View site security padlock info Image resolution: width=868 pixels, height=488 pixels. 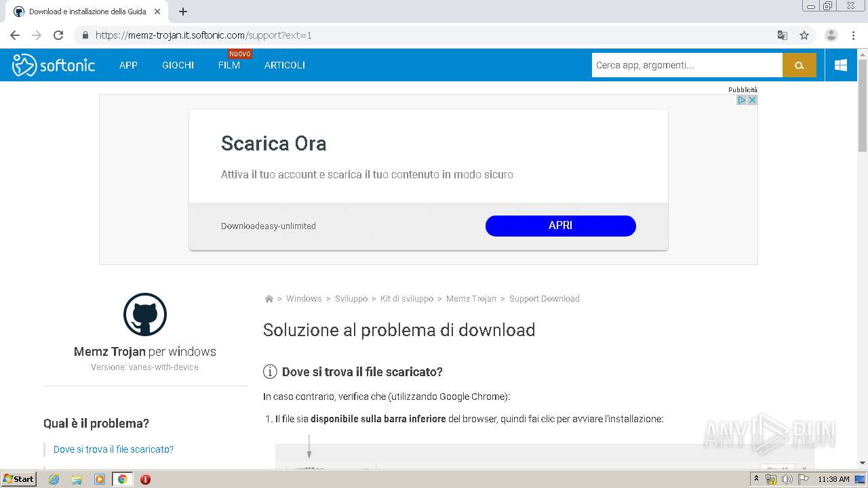(85, 35)
